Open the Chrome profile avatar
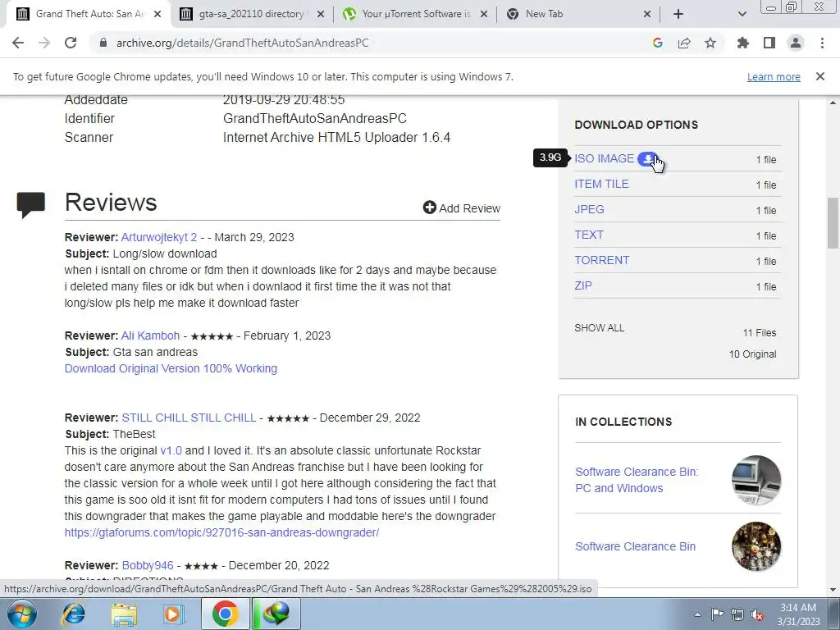Viewport: 840px width, 630px height. [x=796, y=43]
